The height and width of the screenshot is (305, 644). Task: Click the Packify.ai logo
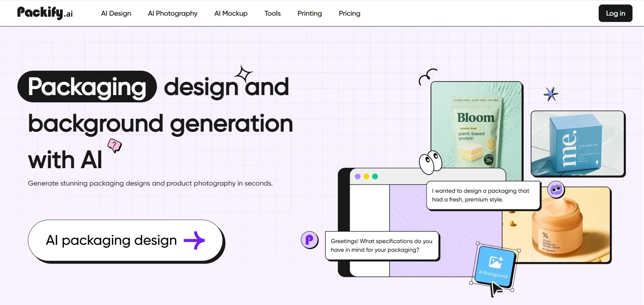45,13
